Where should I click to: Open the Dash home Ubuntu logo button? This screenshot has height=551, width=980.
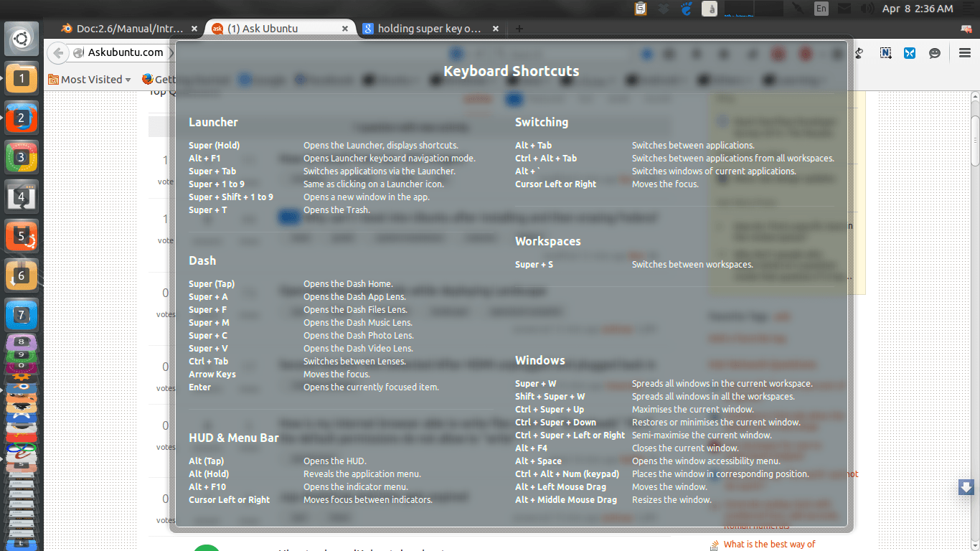tap(22, 38)
